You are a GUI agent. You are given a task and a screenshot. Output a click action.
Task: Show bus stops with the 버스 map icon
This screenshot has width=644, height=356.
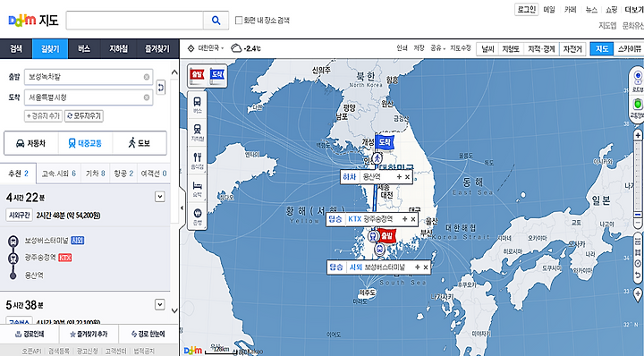198,105
